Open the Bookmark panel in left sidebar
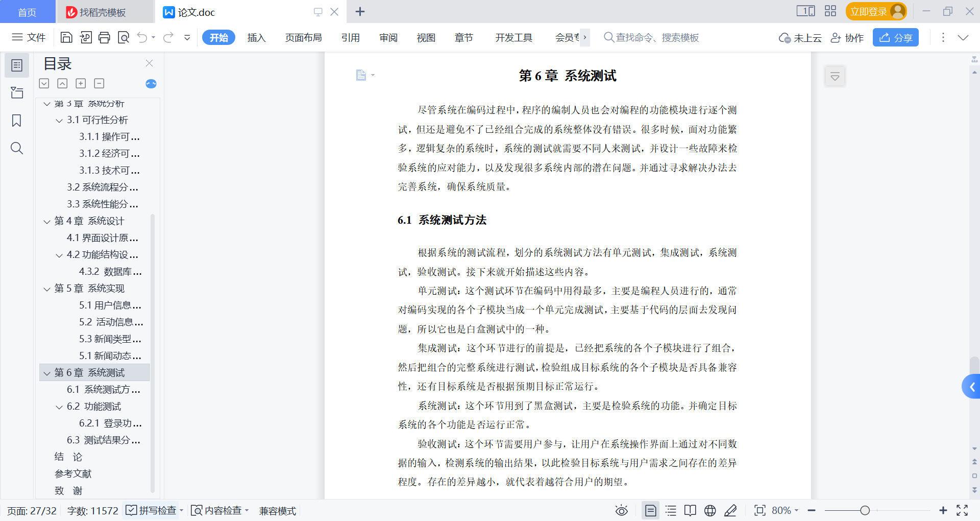980x521 pixels. (x=17, y=121)
